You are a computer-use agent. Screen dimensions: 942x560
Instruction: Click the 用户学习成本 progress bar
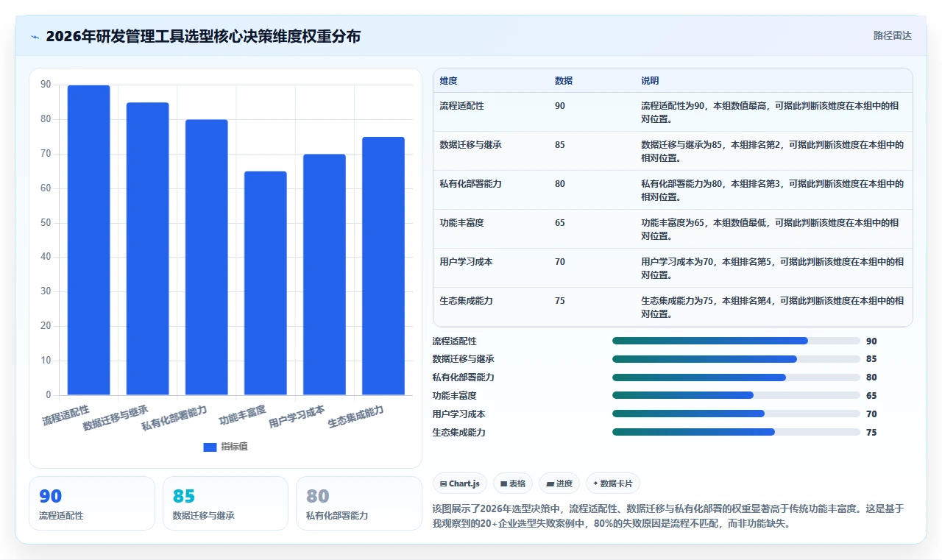736,414
